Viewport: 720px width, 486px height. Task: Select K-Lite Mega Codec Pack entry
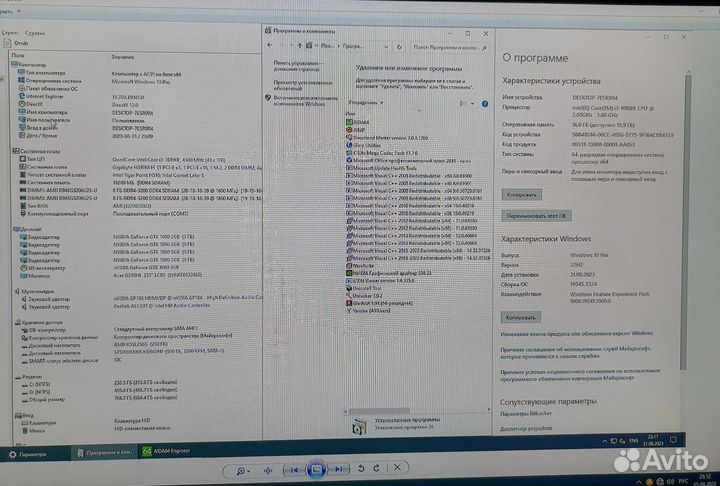(382, 153)
